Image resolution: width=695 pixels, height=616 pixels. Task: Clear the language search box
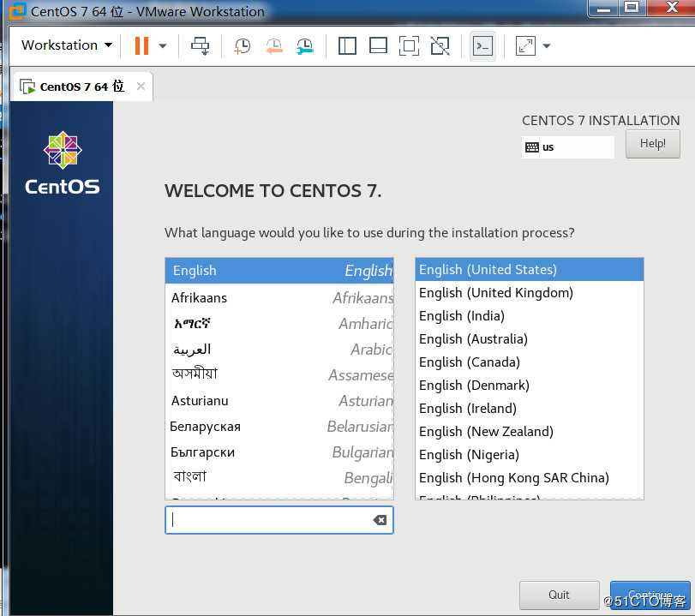(380, 520)
